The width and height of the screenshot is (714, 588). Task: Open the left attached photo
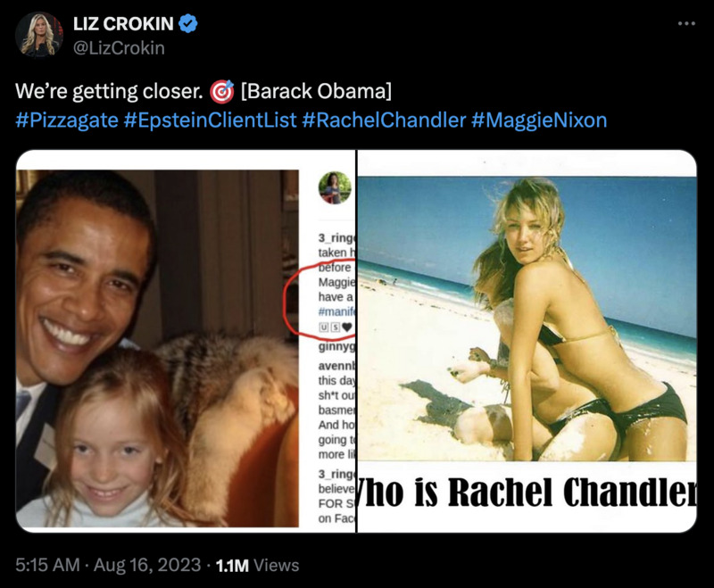(x=186, y=341)
